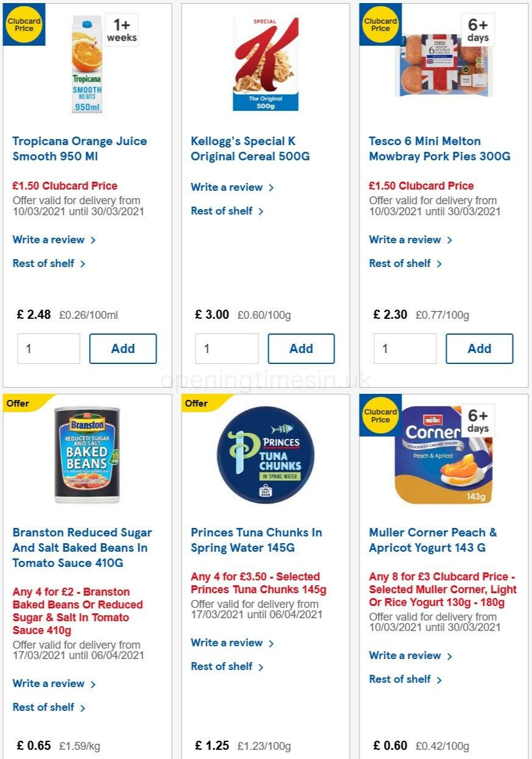Write a review for Branston Baked Beans
The image size is (532, 759).
click(x=49, y=683)
